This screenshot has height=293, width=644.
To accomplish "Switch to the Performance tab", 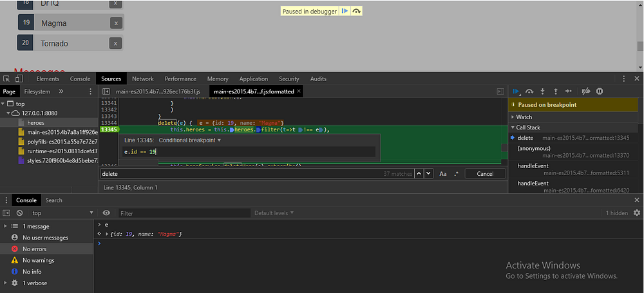I will point(180,79).
